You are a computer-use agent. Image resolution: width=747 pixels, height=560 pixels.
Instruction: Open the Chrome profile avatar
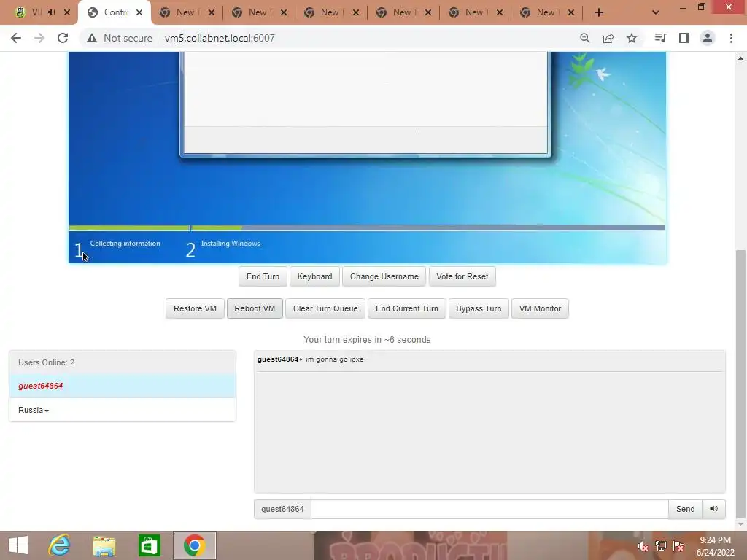coord(708,38)
